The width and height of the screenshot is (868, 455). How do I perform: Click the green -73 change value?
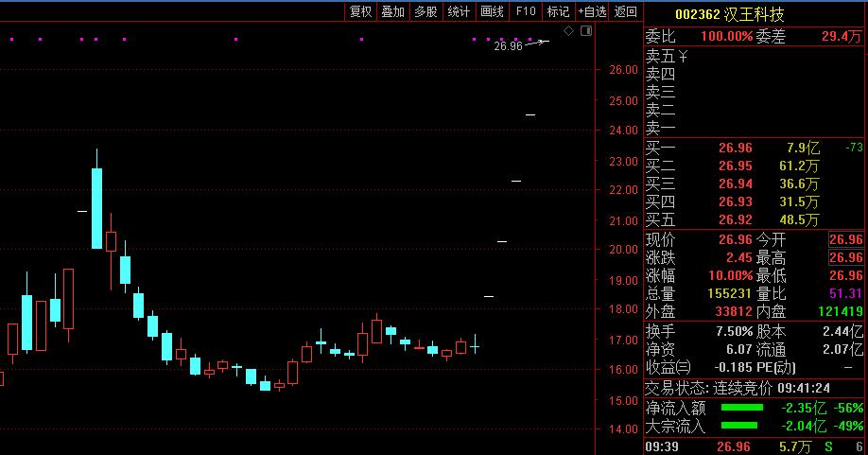(x=854, y=148)
